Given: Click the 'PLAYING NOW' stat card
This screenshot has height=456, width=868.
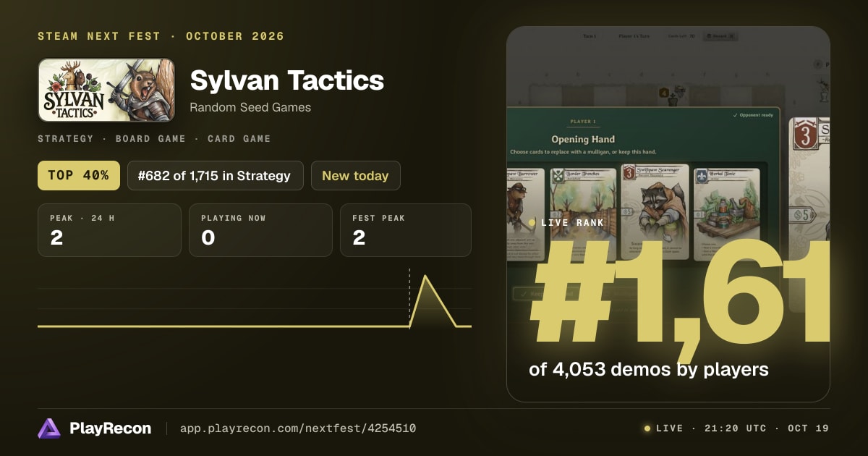Looking at the screenshot, I should click(x=260, y=230).
